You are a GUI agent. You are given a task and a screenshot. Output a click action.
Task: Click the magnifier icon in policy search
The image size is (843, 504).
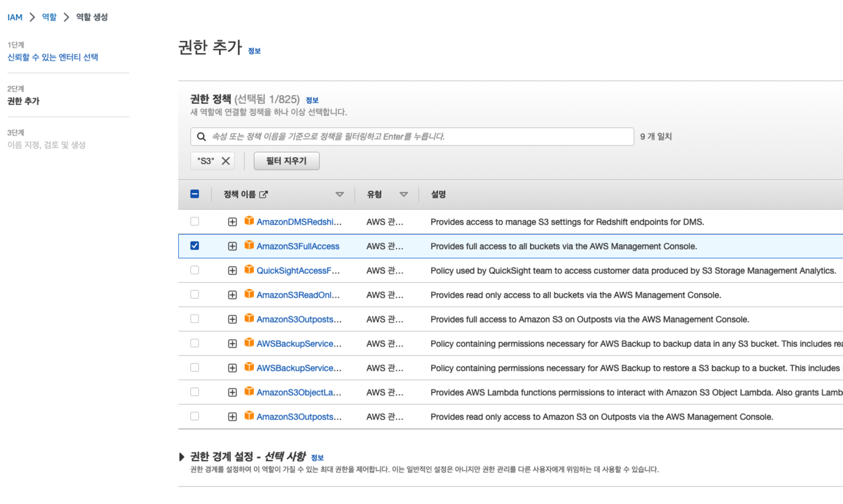click(x=201, y=137)
